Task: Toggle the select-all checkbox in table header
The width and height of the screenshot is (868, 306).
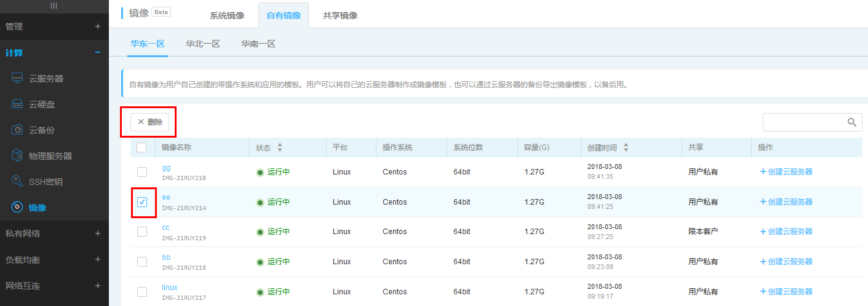Action: click(141, 147)
